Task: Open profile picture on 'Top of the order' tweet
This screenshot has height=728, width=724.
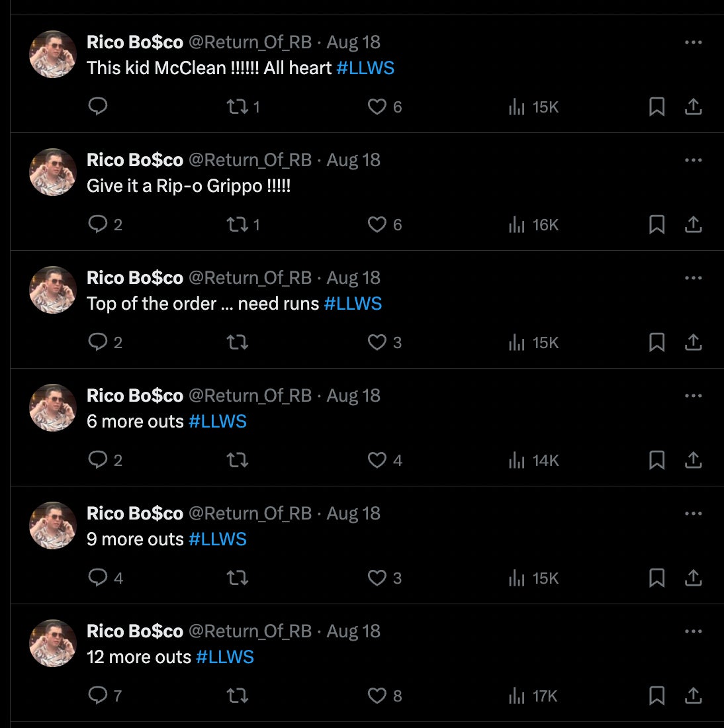Action: point(53,290)
